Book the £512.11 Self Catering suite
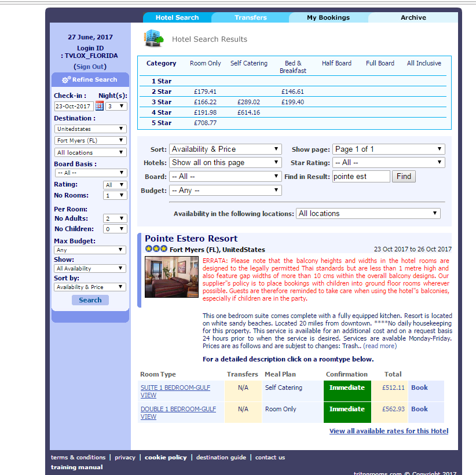 419,388
